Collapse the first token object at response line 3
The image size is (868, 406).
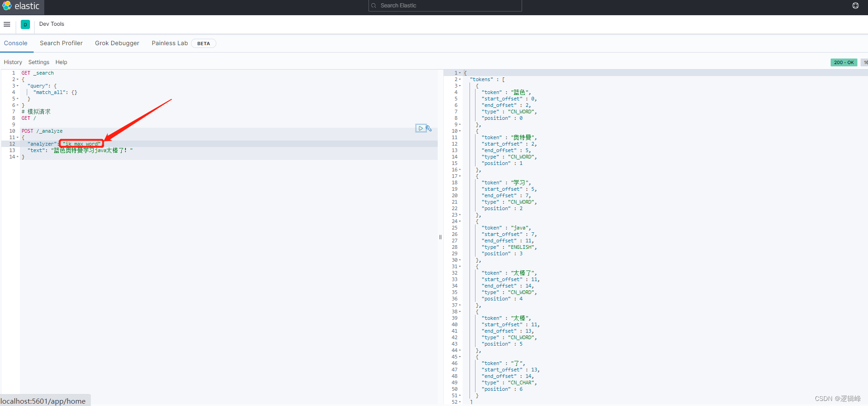click(x=460, y=86)
